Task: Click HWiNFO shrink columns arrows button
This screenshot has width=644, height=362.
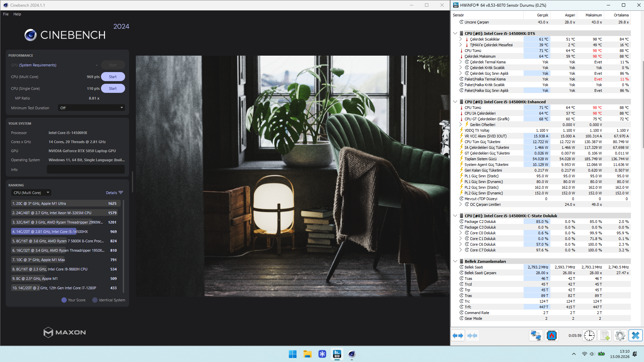Action: (472, 336)
